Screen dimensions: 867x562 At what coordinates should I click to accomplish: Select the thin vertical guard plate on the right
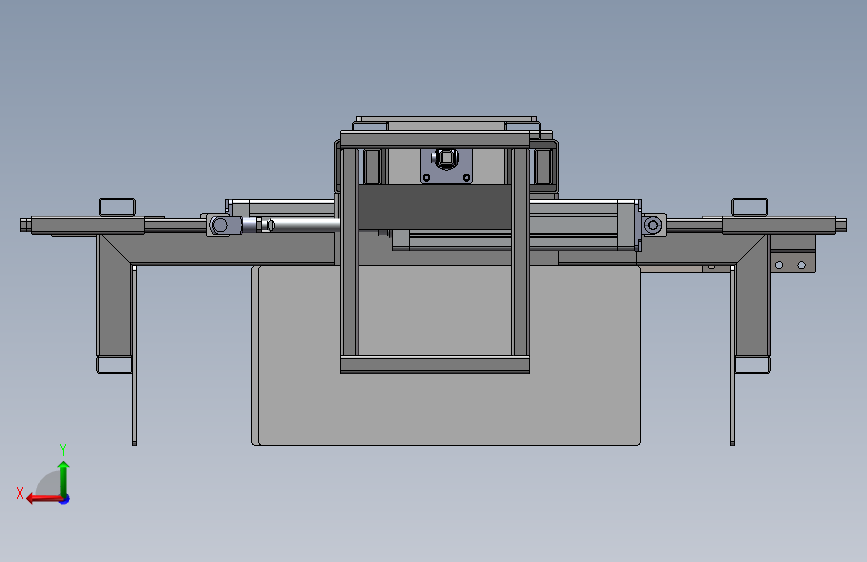click(x=733, y=355)
